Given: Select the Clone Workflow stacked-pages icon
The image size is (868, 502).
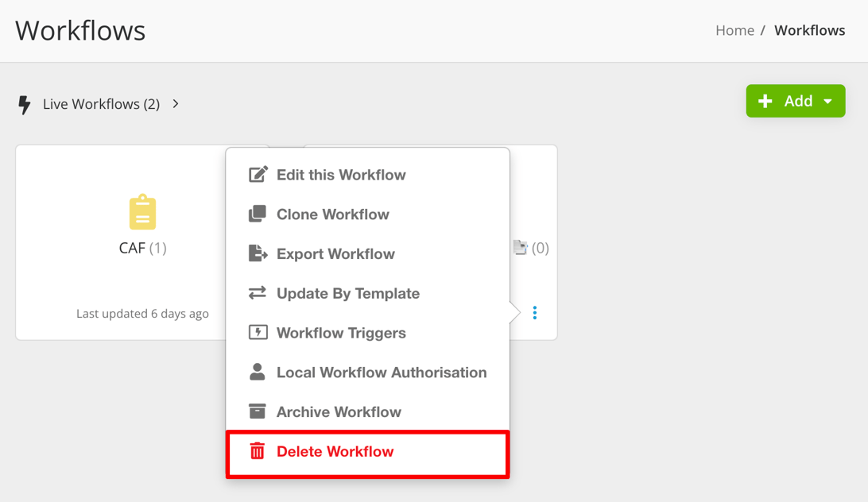Looking at the screenshot, I should pos(257,214).
